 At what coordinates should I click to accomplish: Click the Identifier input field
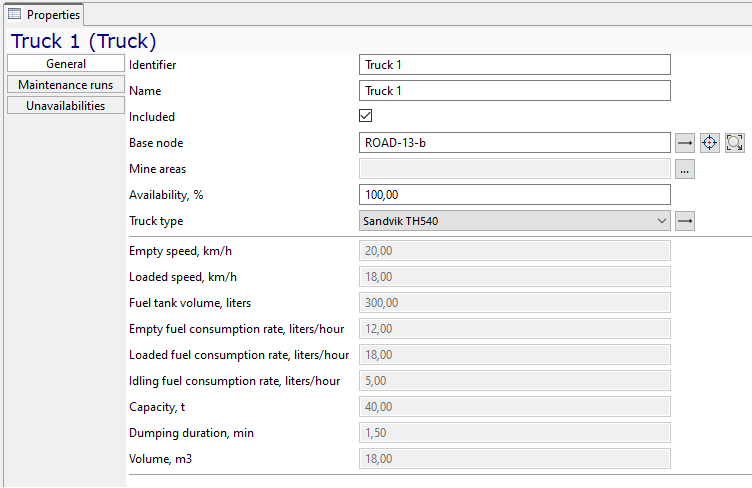click(515, 65)
